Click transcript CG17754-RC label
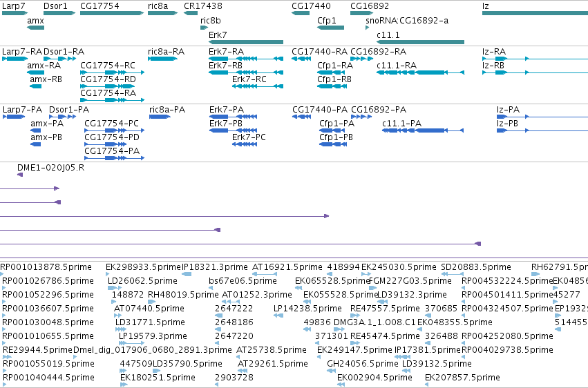The image size is (588, 388). coord(108,66)
